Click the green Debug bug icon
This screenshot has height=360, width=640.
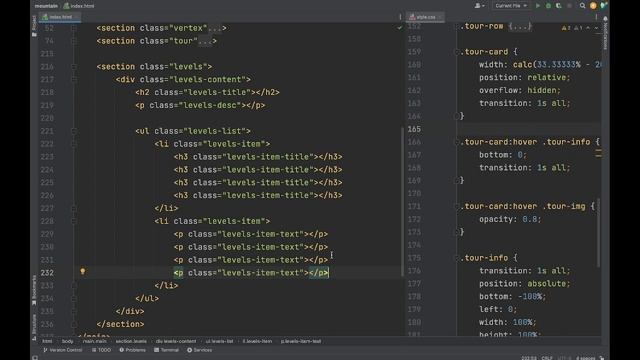(548, 6)
